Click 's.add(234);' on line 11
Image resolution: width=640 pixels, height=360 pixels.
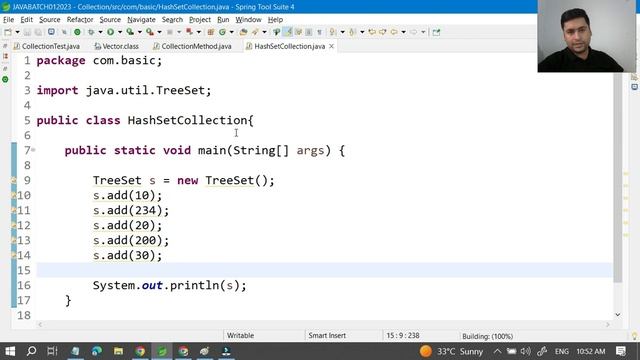point(131,210)
